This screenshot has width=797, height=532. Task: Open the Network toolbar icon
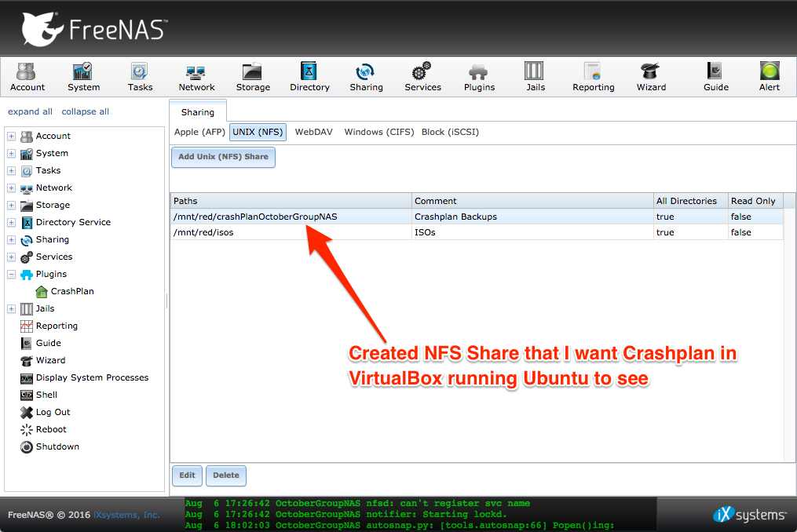[196, 77]
